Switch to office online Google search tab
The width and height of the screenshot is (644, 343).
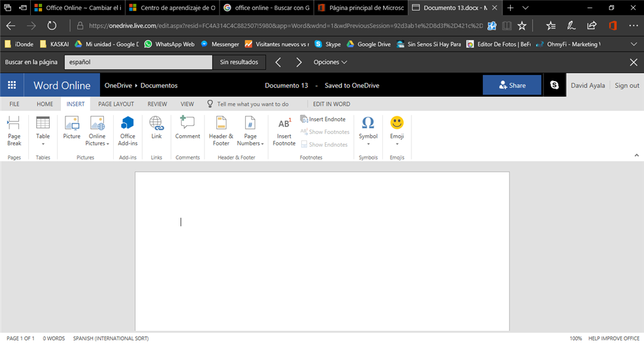(267, 8)
